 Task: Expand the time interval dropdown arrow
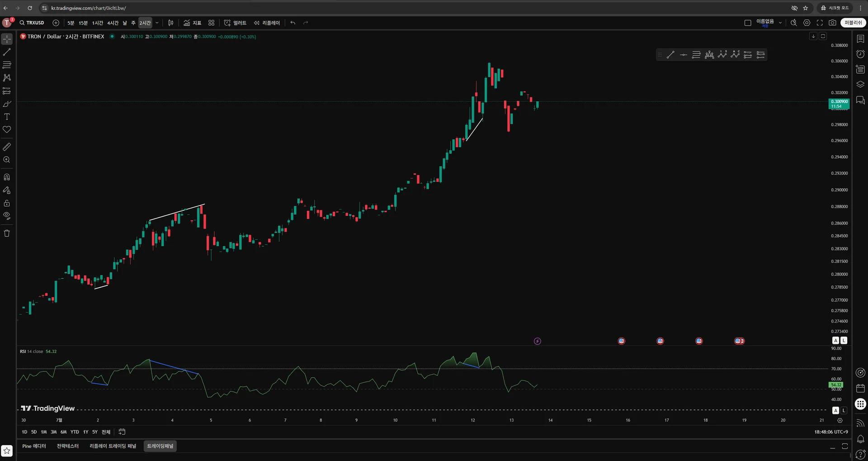157,23
